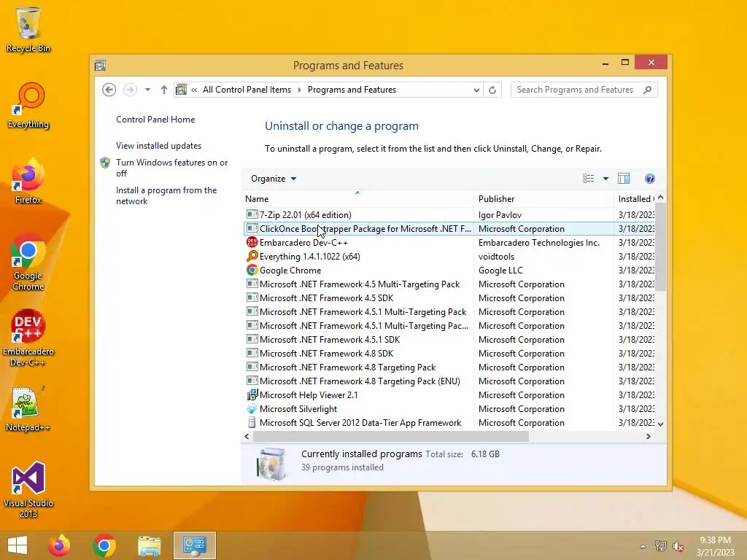Open Notepad++ desktop shortcut
Viewport: 747px width, 560px height.
[28, 408]
